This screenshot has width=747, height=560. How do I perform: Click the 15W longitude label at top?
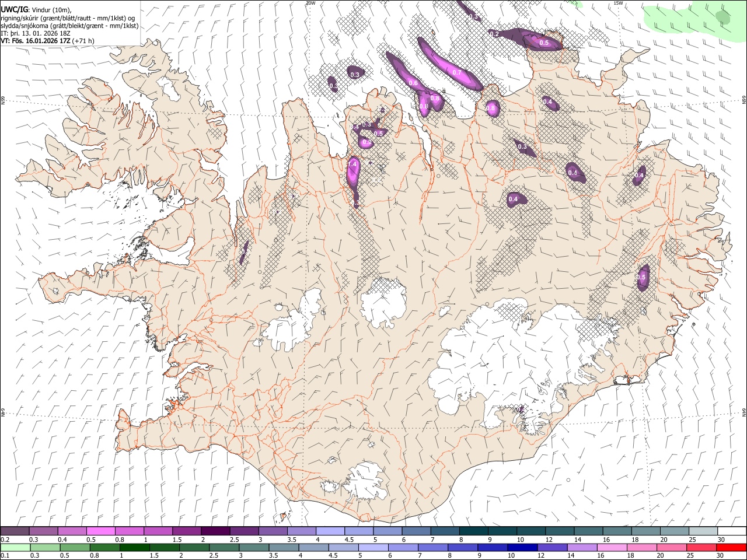[619, 3]
